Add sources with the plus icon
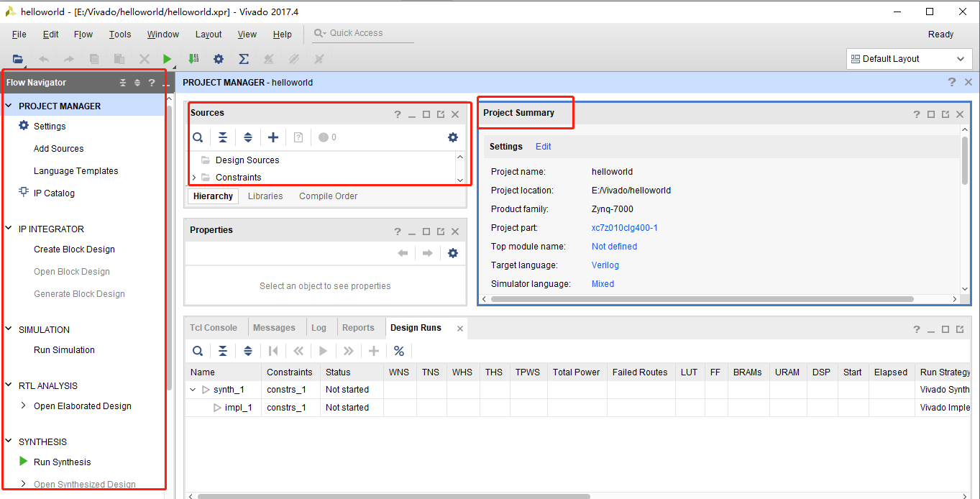Image resolution: width=980 pixels, height=499 pixels. pyautogui.click(x=273, y=137)
